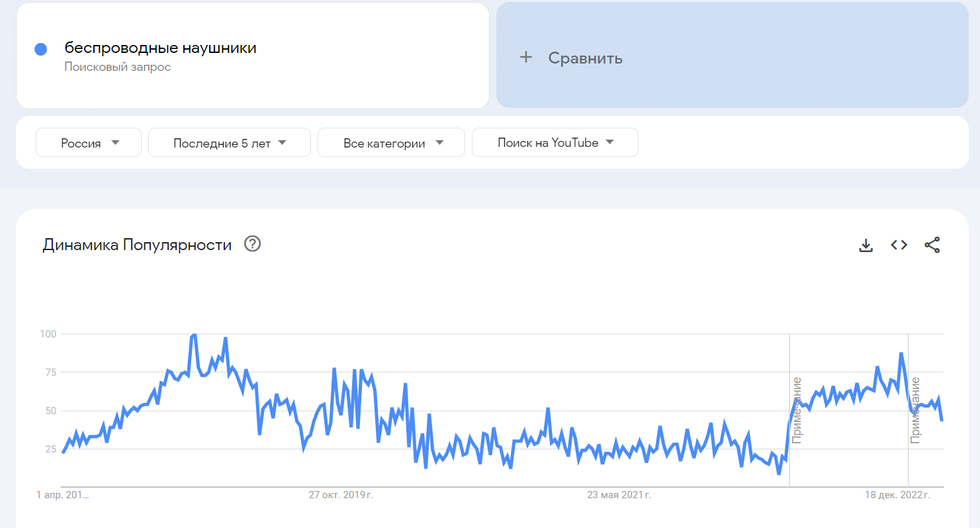Expand the Последние 5 лет period dropdown
This screenshot has height=528, width=980.
click(x=229, y=143)
